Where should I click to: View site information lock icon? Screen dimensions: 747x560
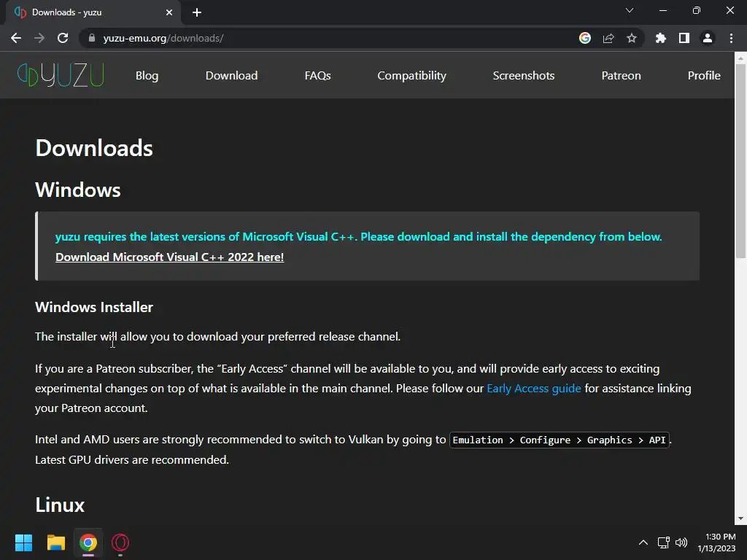[x=92, y=38]
